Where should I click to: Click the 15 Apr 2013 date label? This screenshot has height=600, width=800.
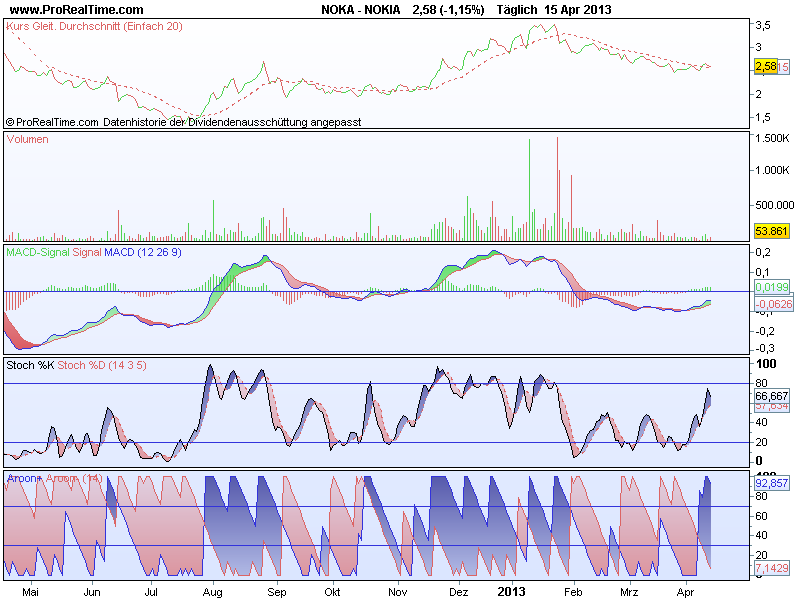(x=578, y=10)
